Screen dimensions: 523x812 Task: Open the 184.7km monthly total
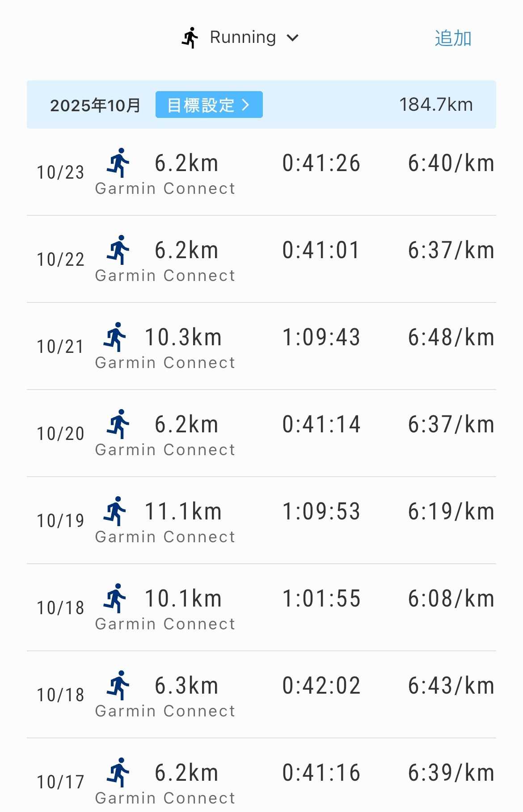pyautogui.click(x=436, y=105)
